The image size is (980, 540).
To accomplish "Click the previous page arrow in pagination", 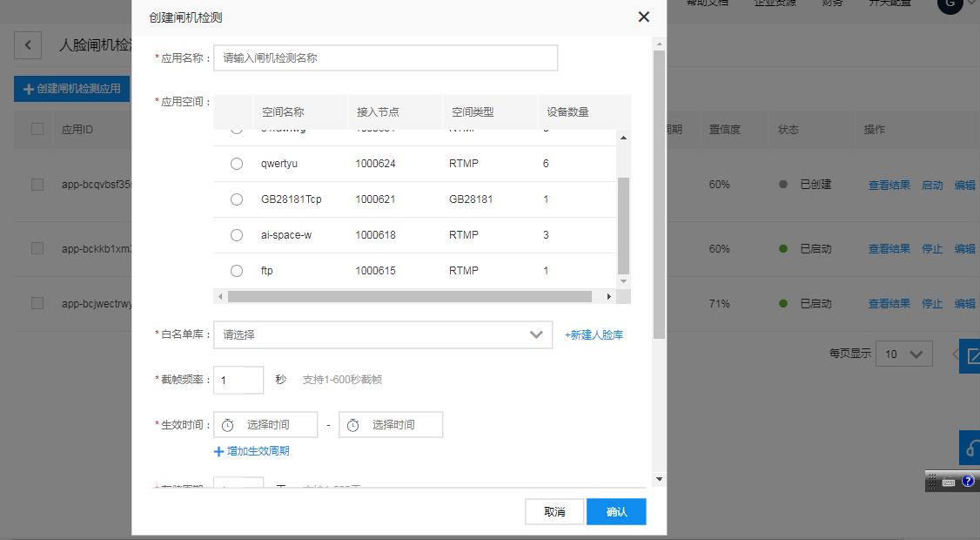I will (x=956, y=354).
